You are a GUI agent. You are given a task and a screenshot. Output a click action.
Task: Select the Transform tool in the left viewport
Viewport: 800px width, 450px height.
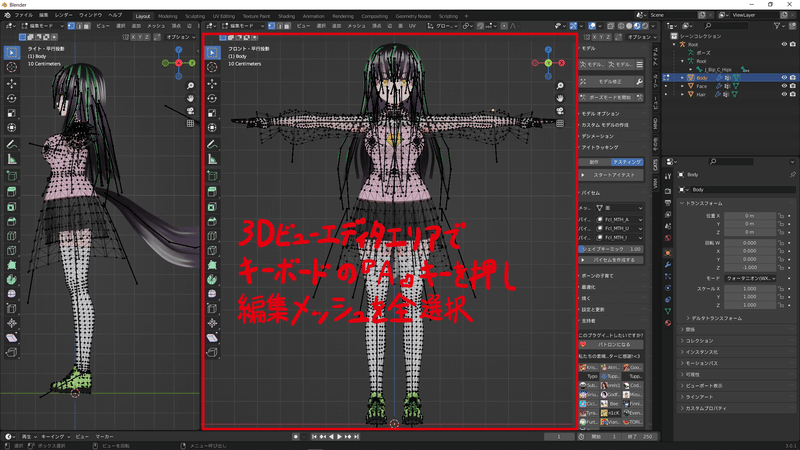[12, 128]
